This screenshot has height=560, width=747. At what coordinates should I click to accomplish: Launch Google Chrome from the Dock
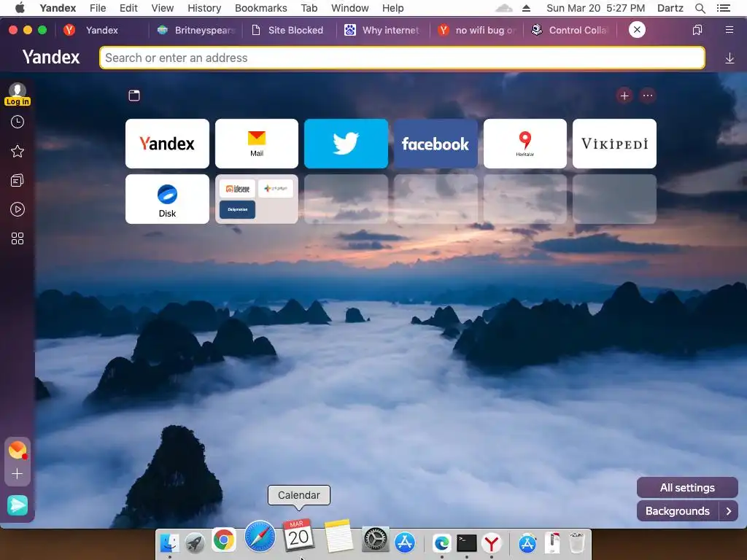pos(224,540)
